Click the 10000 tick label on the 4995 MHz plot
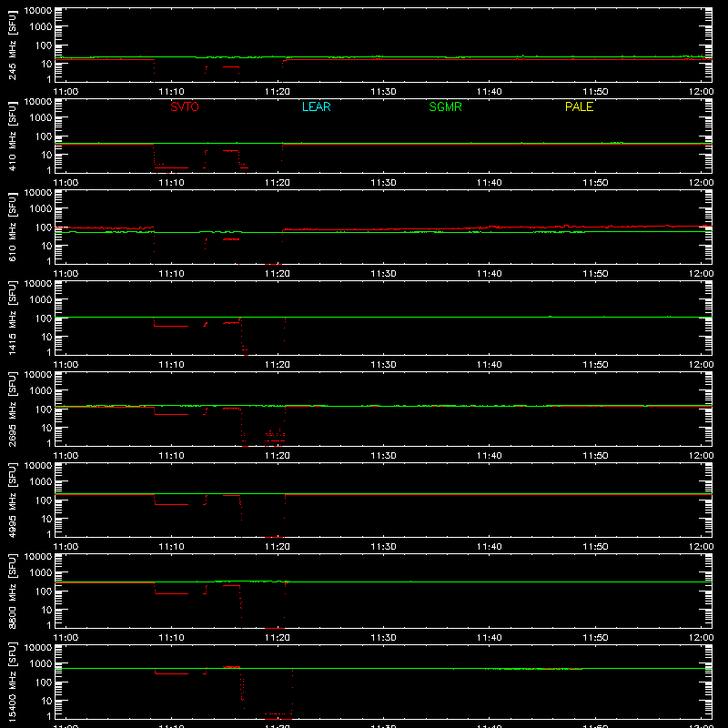 pos(38,466)
